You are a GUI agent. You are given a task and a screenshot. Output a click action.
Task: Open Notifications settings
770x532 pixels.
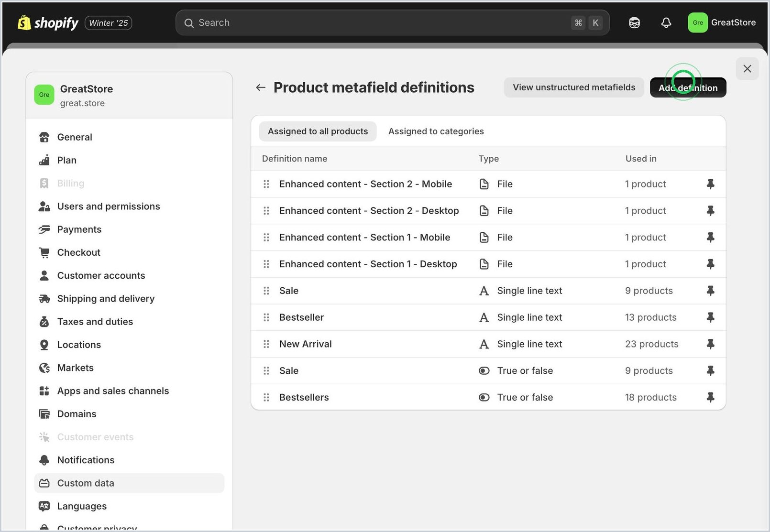point(129,460)
